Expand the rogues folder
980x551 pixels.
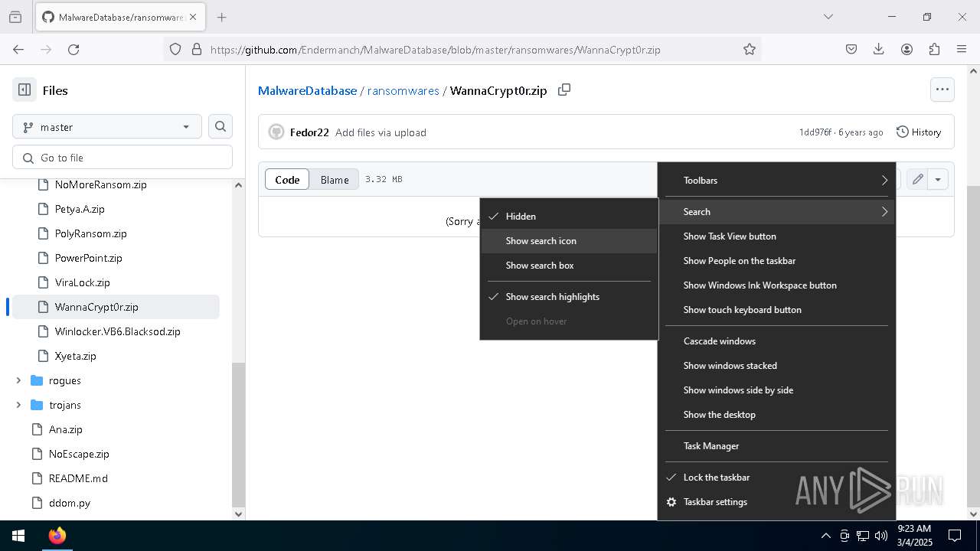[x=18, y=380]
